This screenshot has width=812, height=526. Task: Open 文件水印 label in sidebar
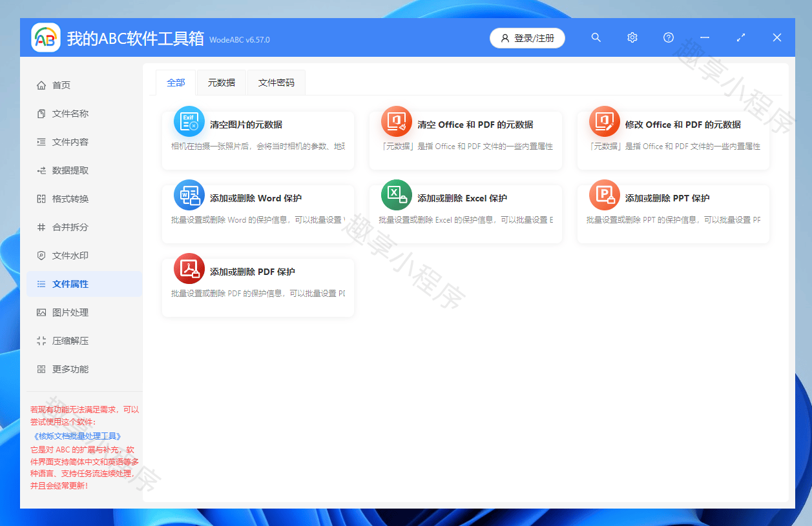[x=70, y=256]
